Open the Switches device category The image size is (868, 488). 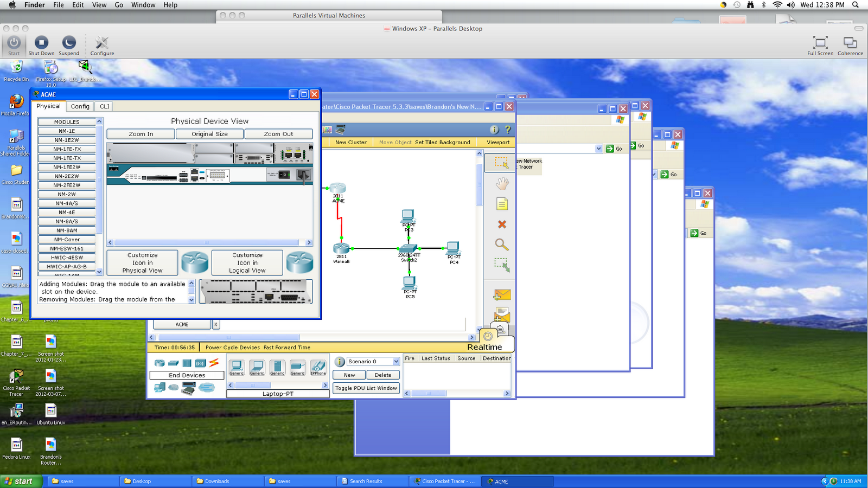pyautogui.click(x=173, y=363)
